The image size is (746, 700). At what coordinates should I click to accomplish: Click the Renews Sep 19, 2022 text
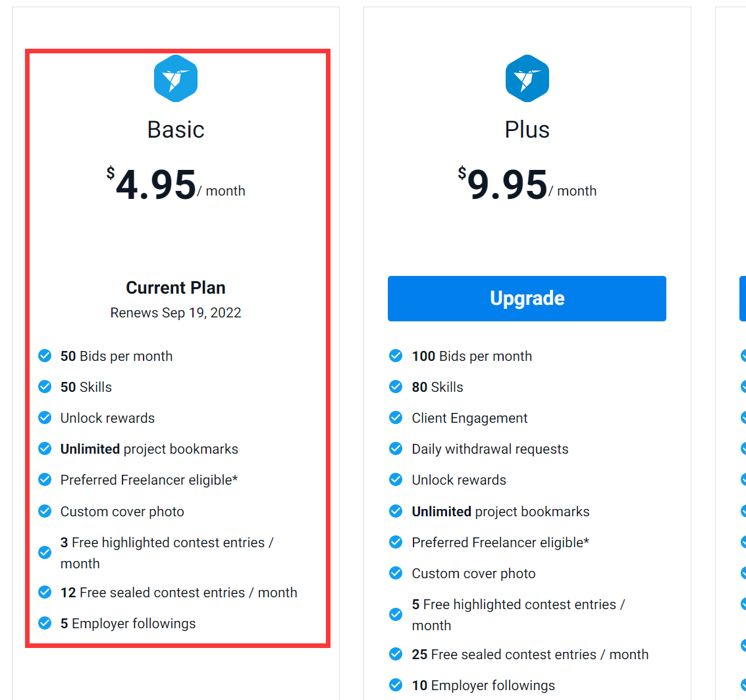(x=176, y=313)
